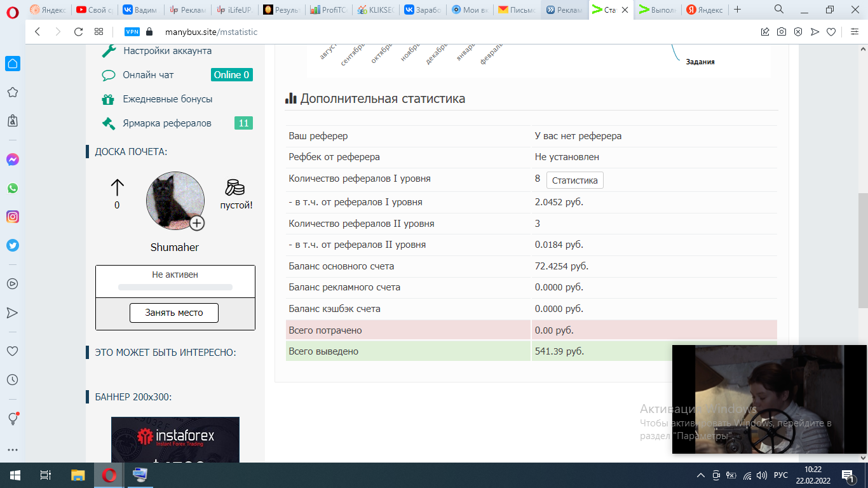Viewport: 868px width, 488px height.
Task: Open the Search in tabs magnifier
Action: click(779, 10)
